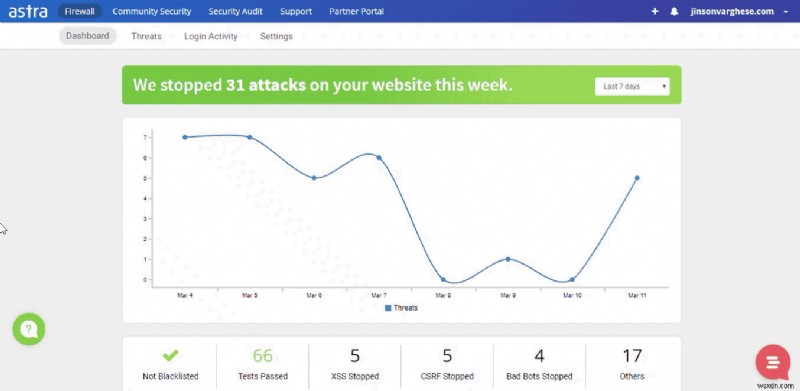Click the Mar 10 data point
This screenshot has width=800, height=391.
tap(572, 279)
